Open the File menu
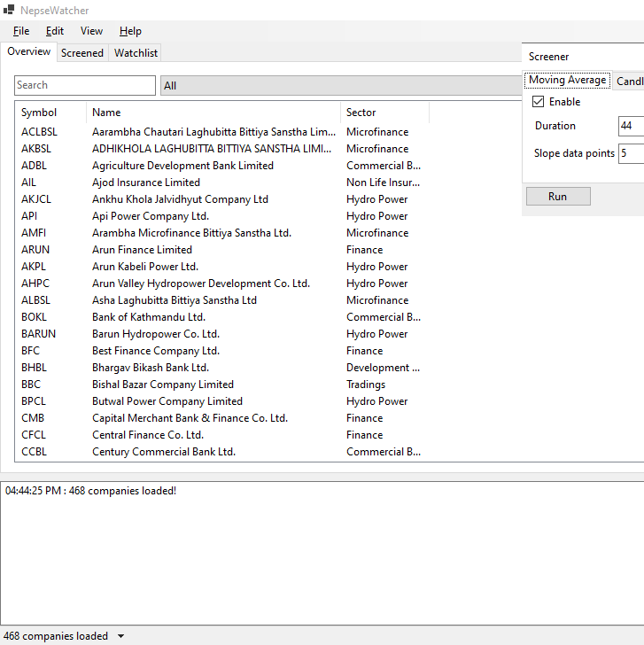Image resolution: width=644 pixels, height=645 pixels. coord(21,31)
